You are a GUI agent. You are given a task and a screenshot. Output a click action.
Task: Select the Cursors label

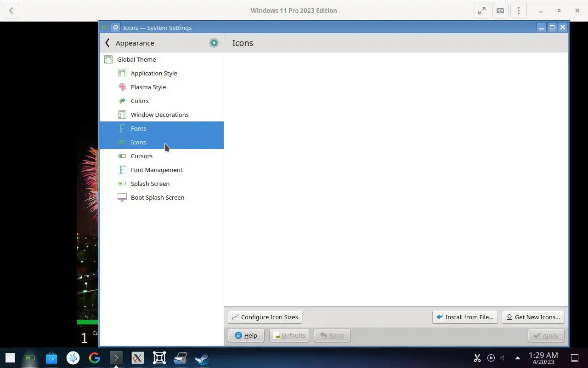point(141,156)
